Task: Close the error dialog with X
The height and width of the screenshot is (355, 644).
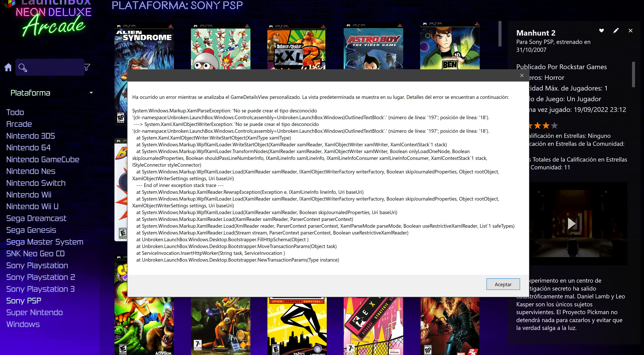Action: pos(522,75)
